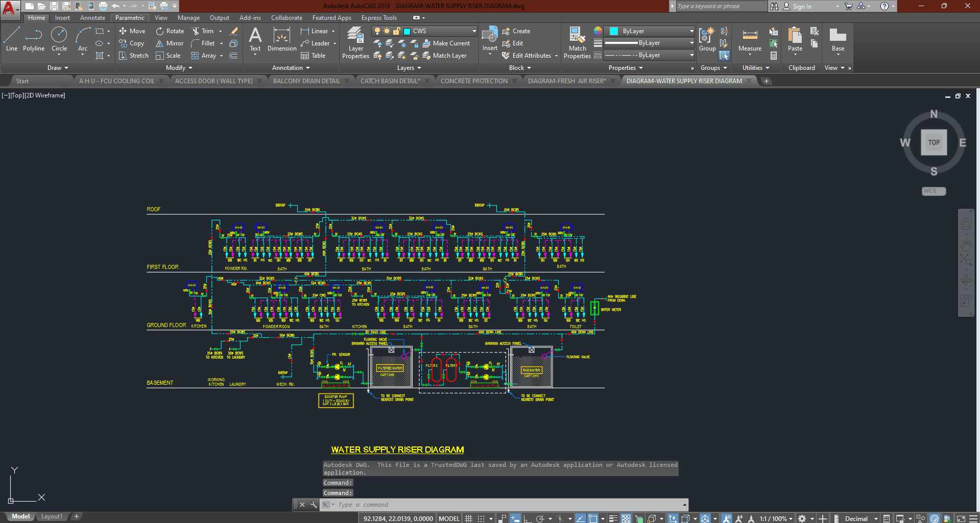Viewport: 980px width, 523px height.
Task: Toggle the MODEL space button
Action: (449, 518)
